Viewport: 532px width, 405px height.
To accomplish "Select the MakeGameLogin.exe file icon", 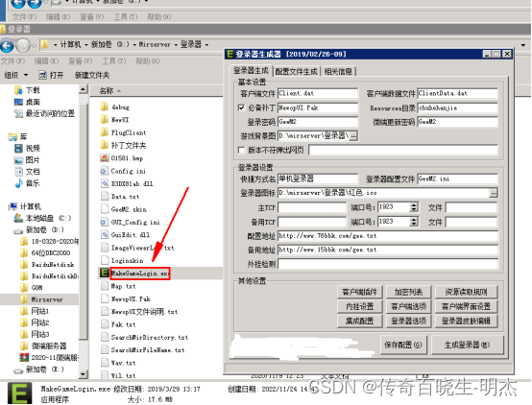I will click(x=104, y=274).
